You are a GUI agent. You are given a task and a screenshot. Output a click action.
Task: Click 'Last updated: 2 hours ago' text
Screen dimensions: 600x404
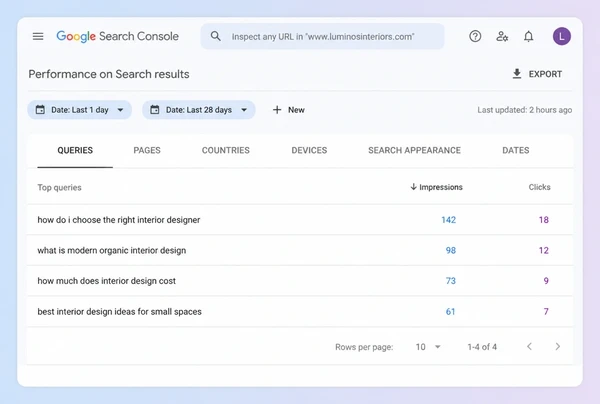tap(525, 110)
